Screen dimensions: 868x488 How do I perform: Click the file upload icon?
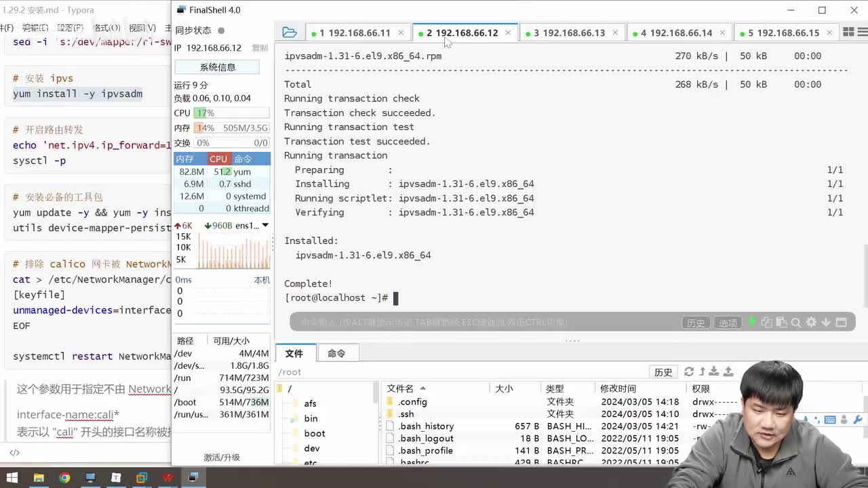[728, 371]
